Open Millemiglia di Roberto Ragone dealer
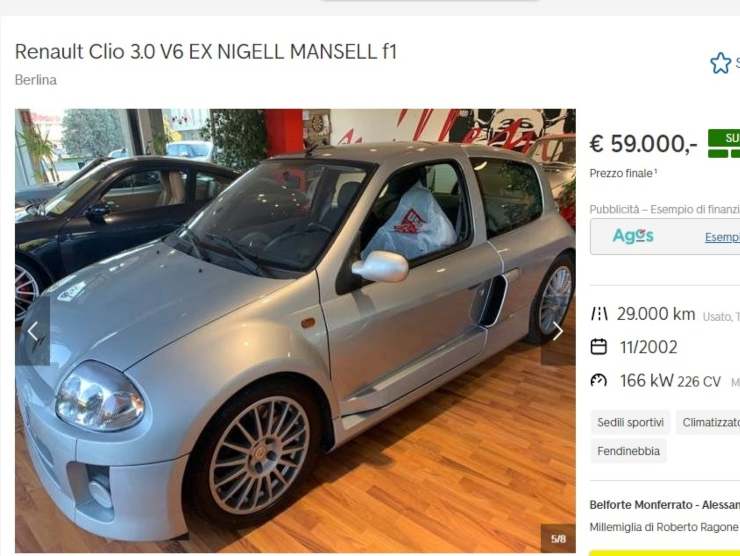740x556 pixels. [x=664, y=527]
